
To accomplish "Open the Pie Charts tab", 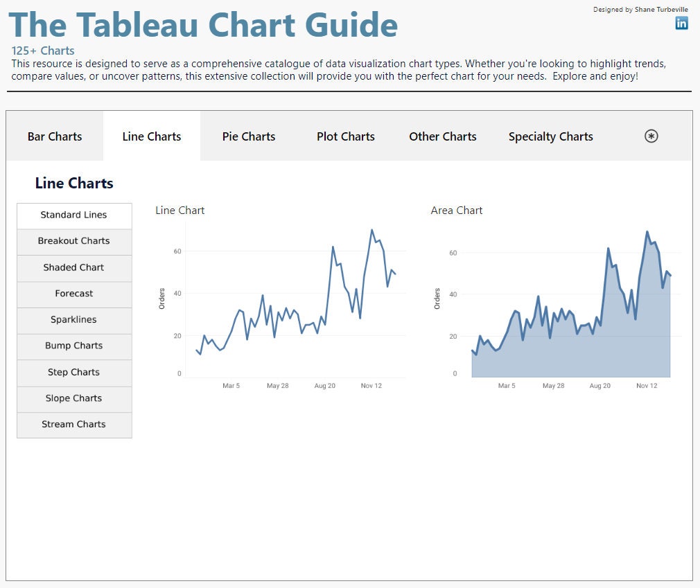I will point(249,136).
